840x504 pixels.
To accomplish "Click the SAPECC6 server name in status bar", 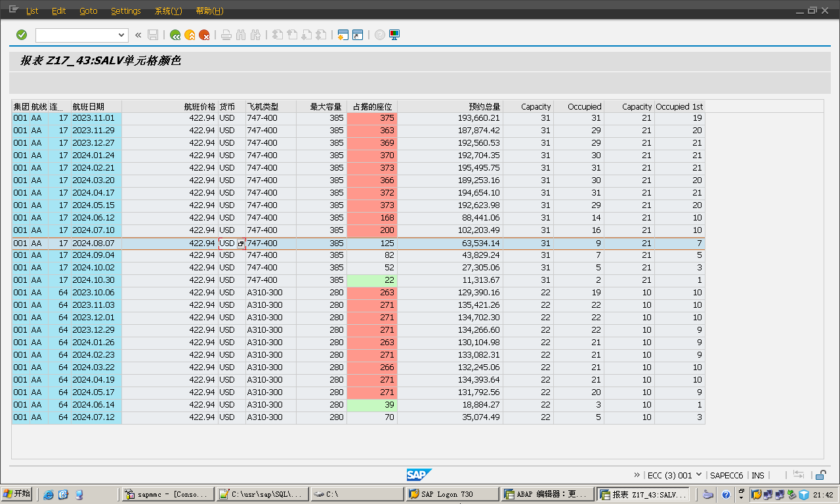I will 726,476.
